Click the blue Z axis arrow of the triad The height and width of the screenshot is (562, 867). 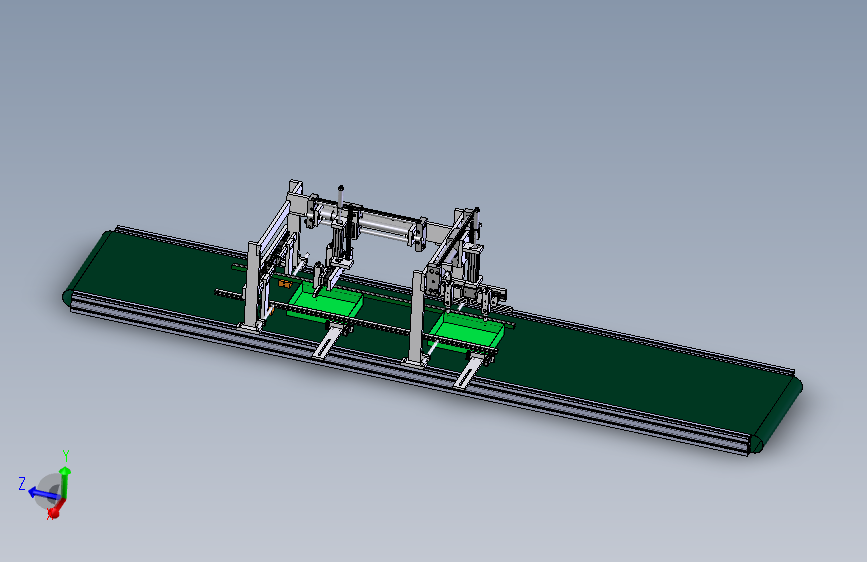coord(42,493)
